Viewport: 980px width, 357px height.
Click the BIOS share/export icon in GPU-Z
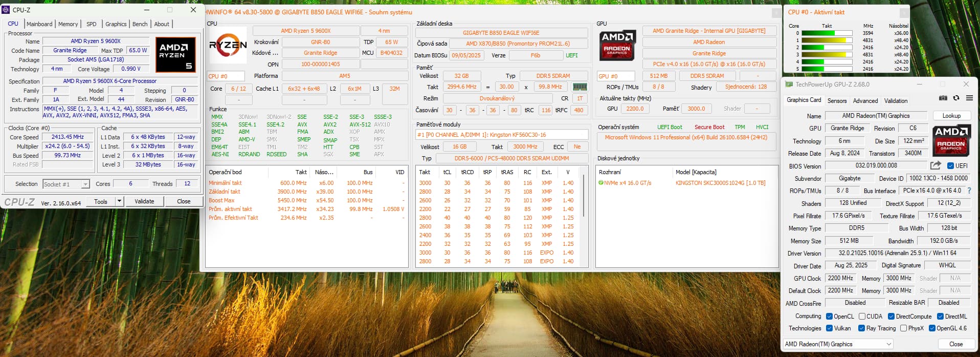(936, 165)
